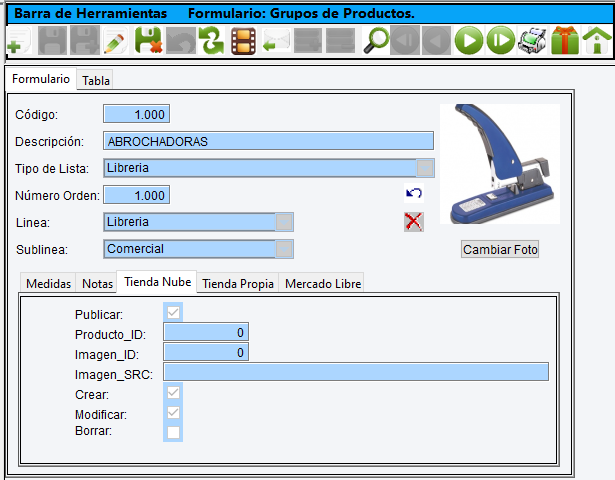Click the green refresh arrows icon
This screenshot has width=615, height=480.
click(x=212, y=40)
